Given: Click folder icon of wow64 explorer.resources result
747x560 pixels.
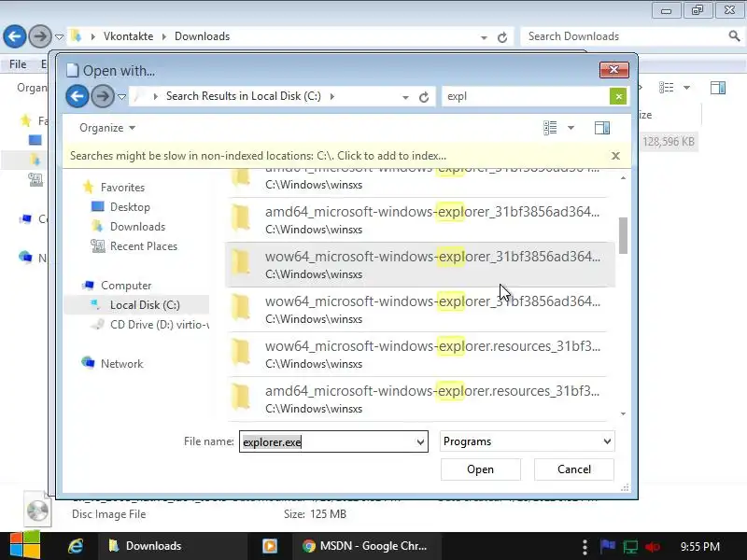Looking at the screenshot, I should click(x=241, y=354).
